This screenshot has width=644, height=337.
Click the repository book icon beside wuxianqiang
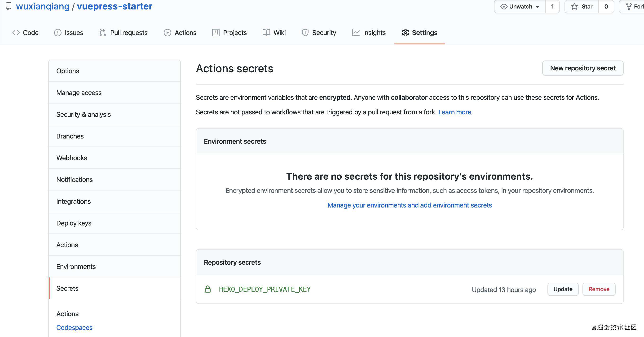pos(9,6)
